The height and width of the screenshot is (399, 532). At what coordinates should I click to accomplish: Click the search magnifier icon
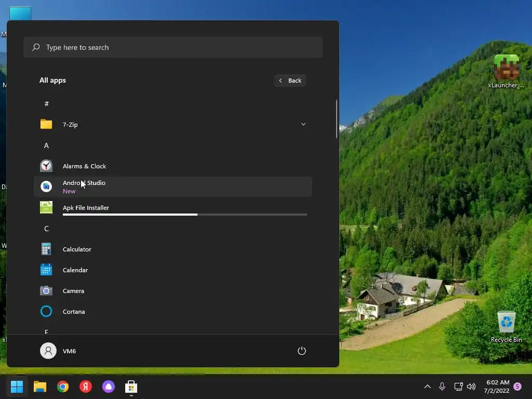pos(36,47)
